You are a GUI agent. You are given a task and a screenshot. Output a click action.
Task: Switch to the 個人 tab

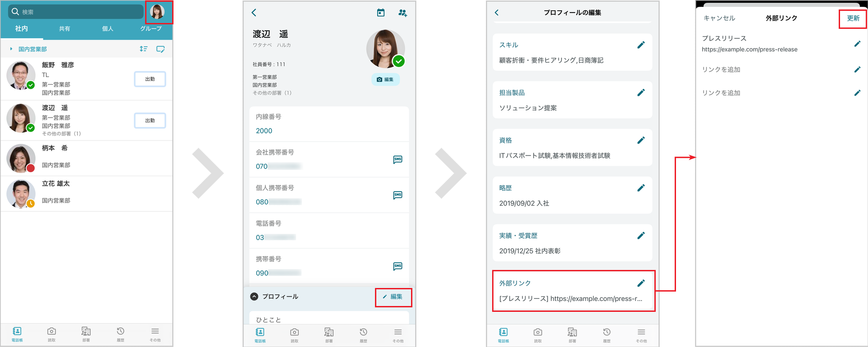point(108,28)
